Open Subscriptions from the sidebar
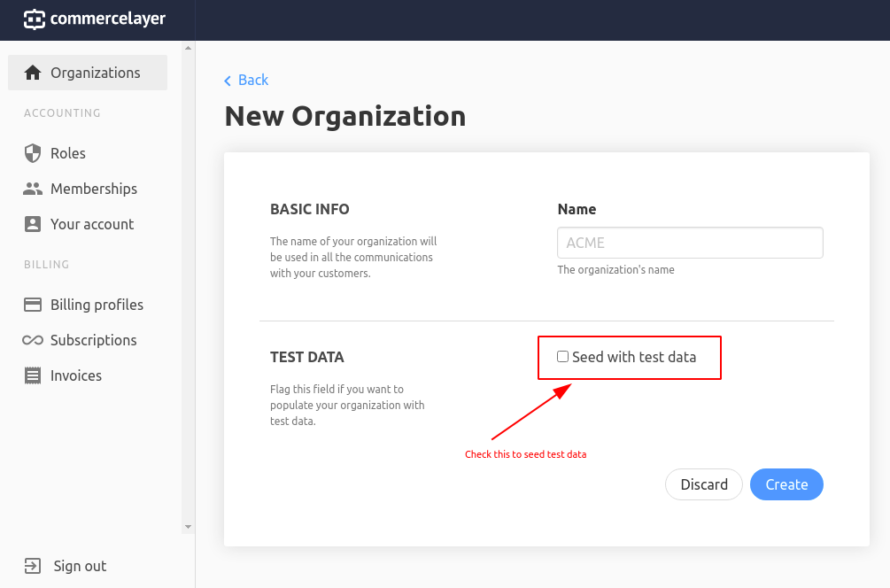The width and height of the screenshot is (890, 588). click(95, 340)
